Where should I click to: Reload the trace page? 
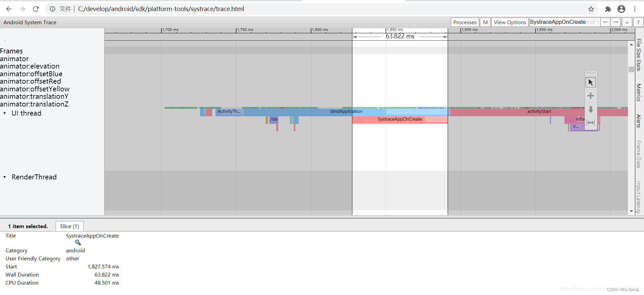[36, 9]
